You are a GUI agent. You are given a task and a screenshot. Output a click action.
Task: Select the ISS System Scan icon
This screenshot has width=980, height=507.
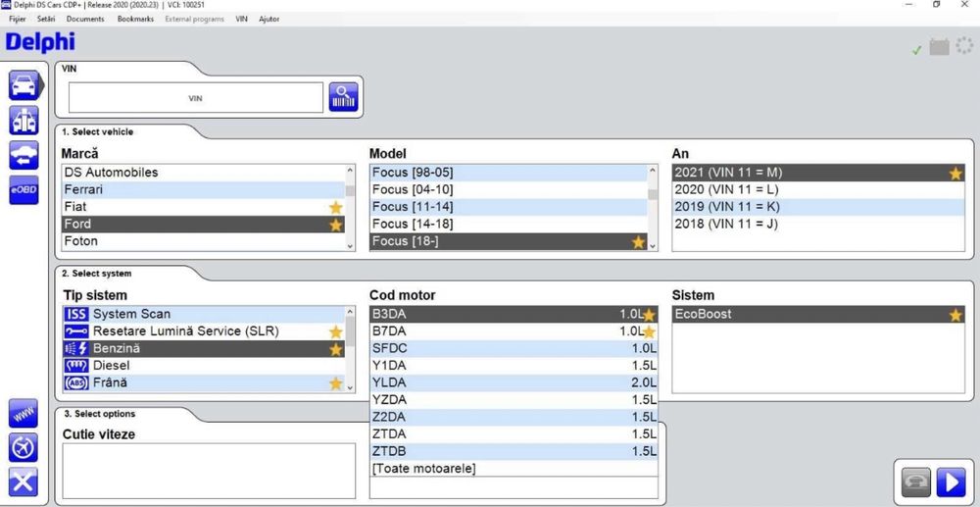click(x=76, y=315)
